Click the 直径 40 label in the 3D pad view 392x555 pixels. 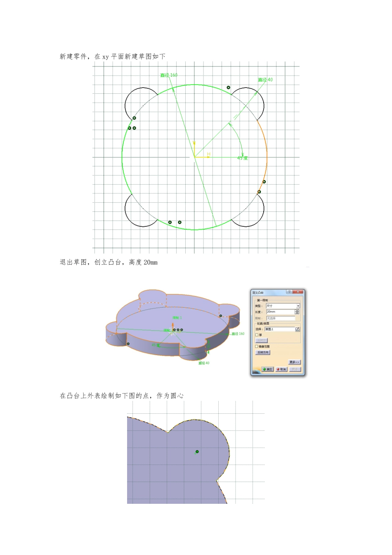click(x=204, y=363)
